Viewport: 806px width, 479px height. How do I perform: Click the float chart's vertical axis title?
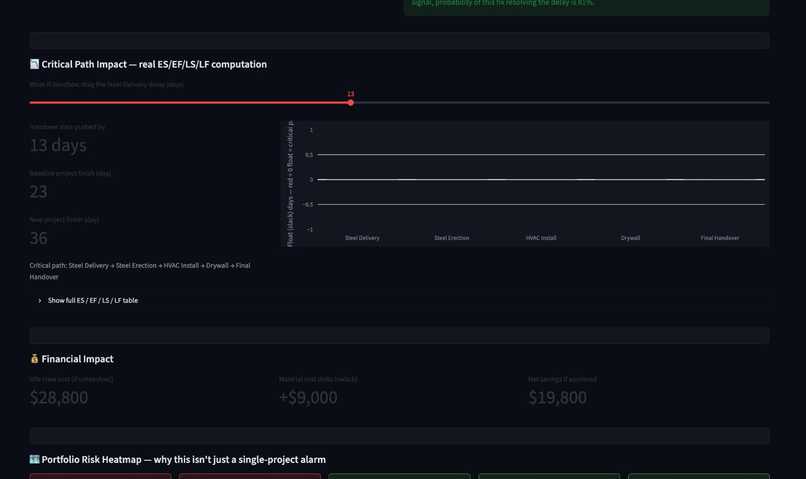pyautogui.click(x=290, y=184)
